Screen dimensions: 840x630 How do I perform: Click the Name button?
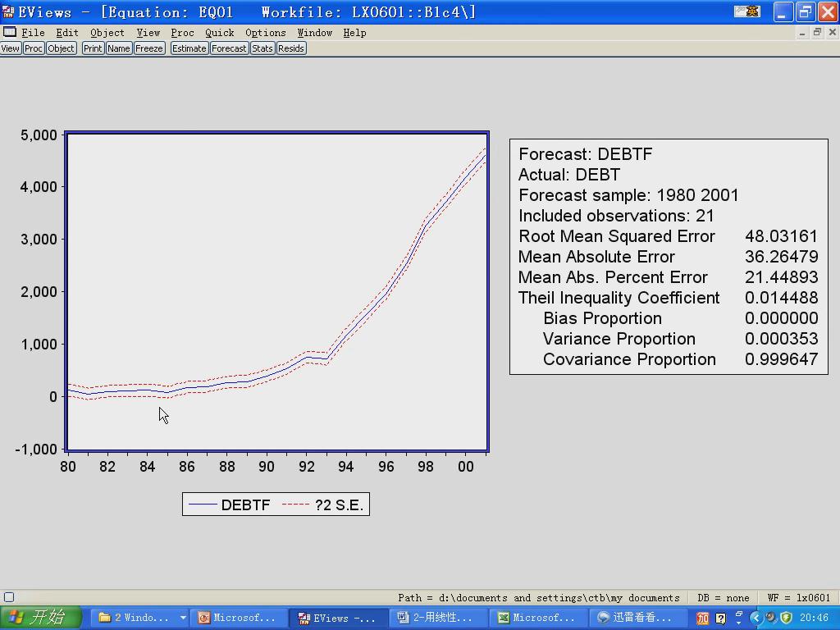coord(118,48)
